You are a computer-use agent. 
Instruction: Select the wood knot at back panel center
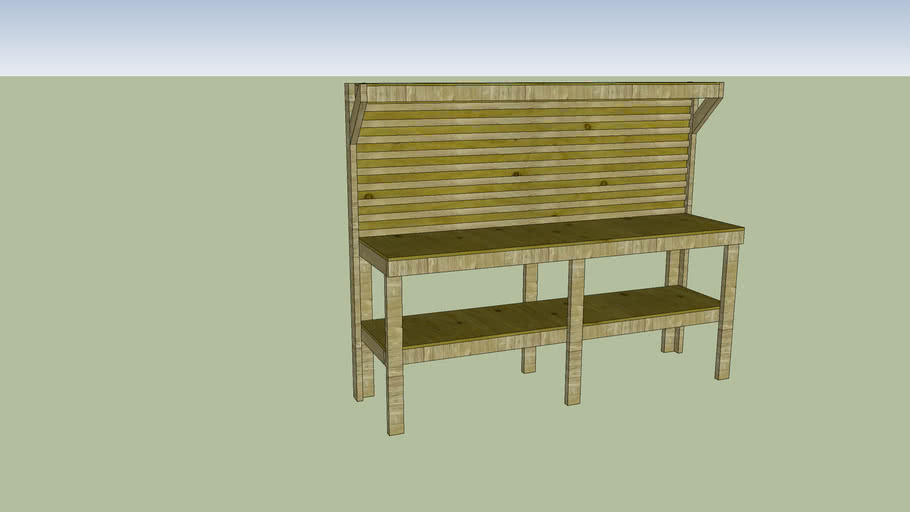click(x=515, y=174)
